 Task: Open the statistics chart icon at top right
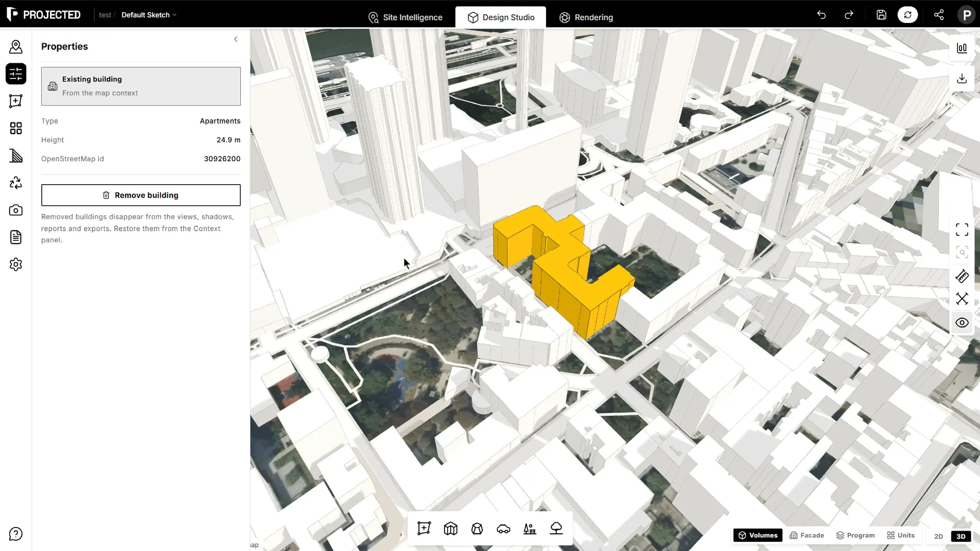pyautogui.click(x=962, y=48)
